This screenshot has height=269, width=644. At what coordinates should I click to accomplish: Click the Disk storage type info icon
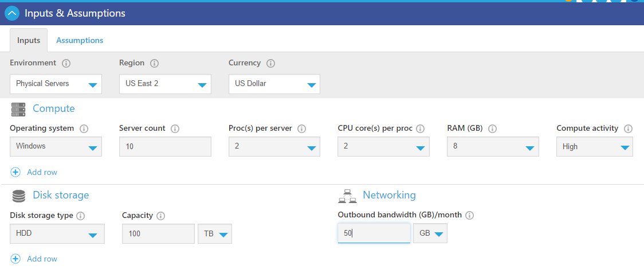click(x=81, y=216)
